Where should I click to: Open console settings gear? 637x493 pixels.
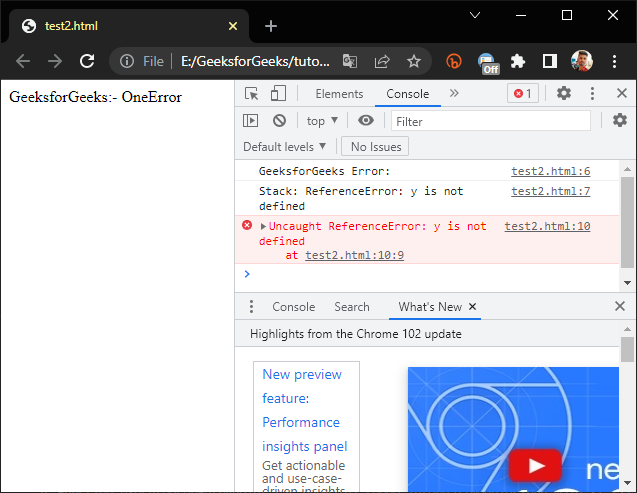point(620,120)
